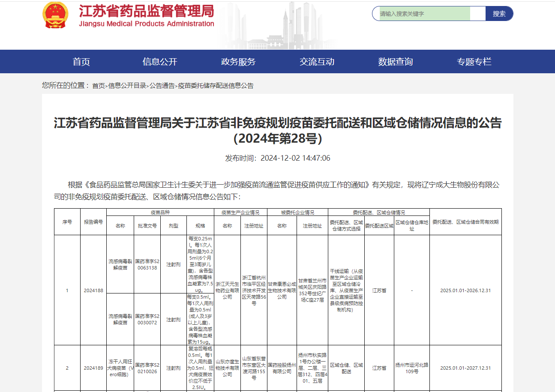
Task: Select the 国药控股扬州有限公司 table cell
Action: 282,368
